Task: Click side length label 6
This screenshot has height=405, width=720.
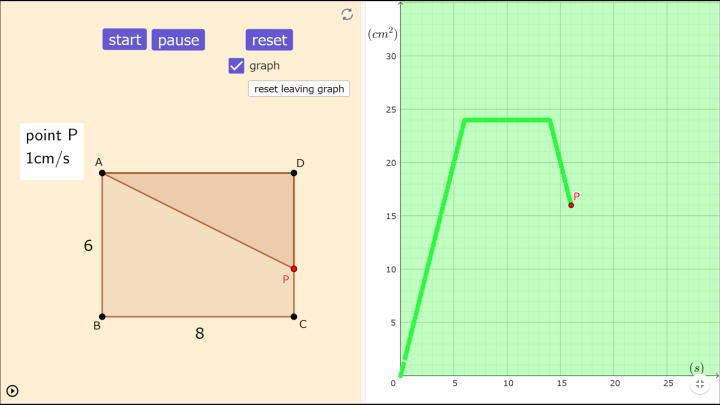Action: pyautogui.click(x=88, y=244)
